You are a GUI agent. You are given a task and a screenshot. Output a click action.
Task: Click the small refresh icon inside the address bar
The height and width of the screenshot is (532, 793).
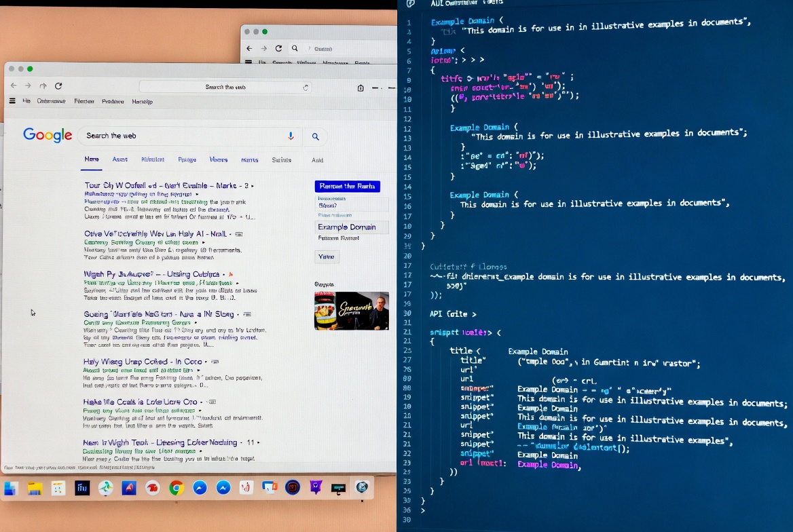point(306,88)
